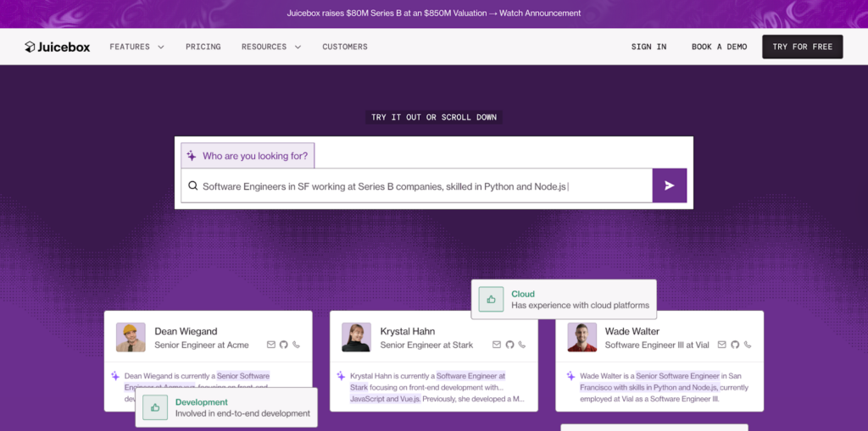868x431 pixels.
Task: Expand the Features dropdown menu
Action: [x=136, y=47]
